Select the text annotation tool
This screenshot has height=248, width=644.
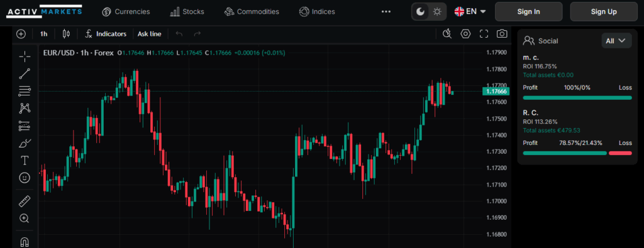point(25,160)
